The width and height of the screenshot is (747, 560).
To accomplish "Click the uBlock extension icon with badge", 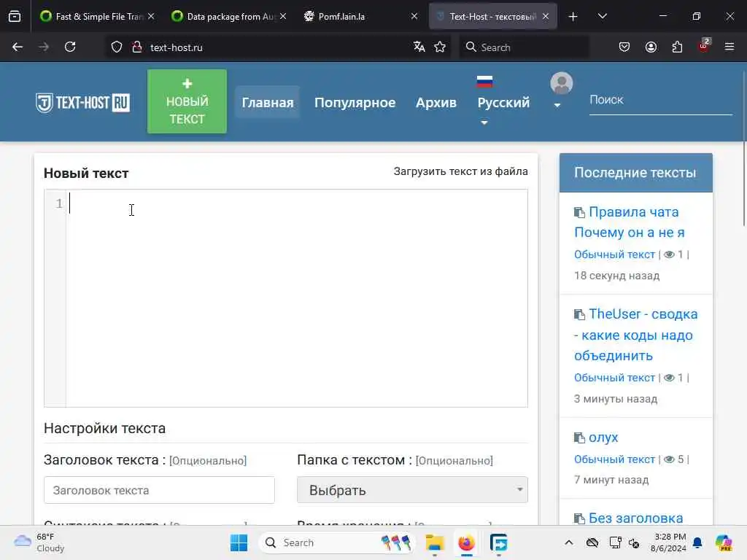I will click(x=704, y=46).
